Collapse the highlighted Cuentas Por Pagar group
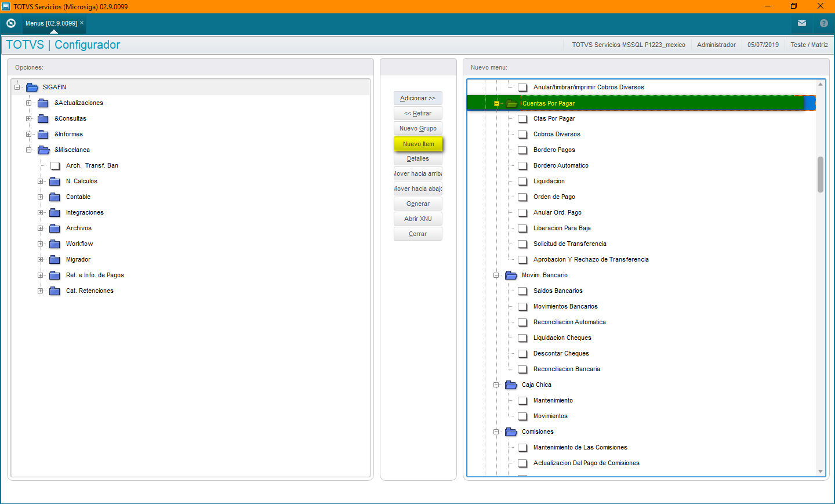The image size is (835, 504). coord(496,103)
